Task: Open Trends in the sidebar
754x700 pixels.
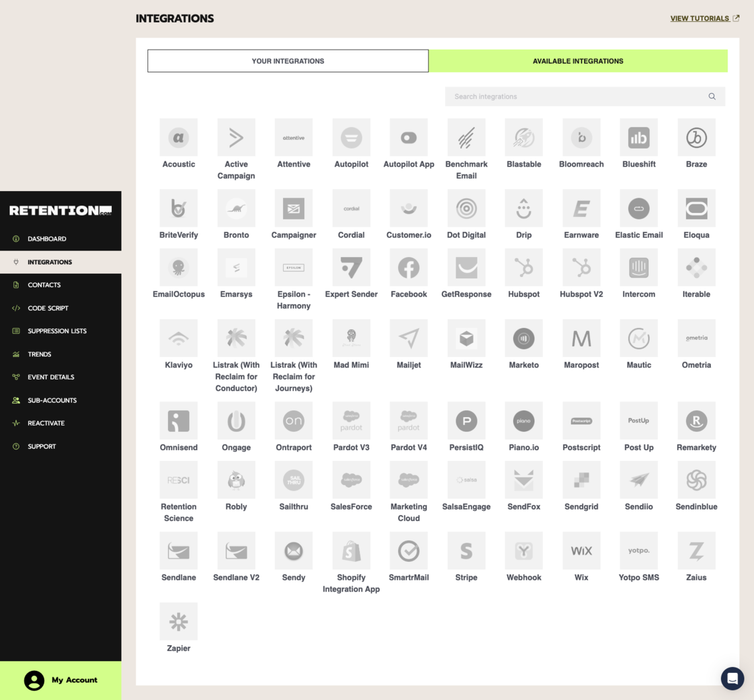Action: tap(61, 354)
